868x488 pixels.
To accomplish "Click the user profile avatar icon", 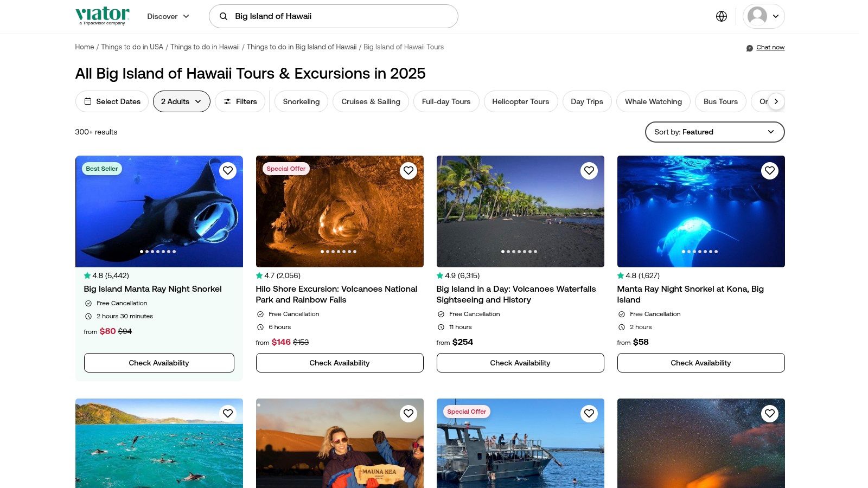I will [757, 16].
